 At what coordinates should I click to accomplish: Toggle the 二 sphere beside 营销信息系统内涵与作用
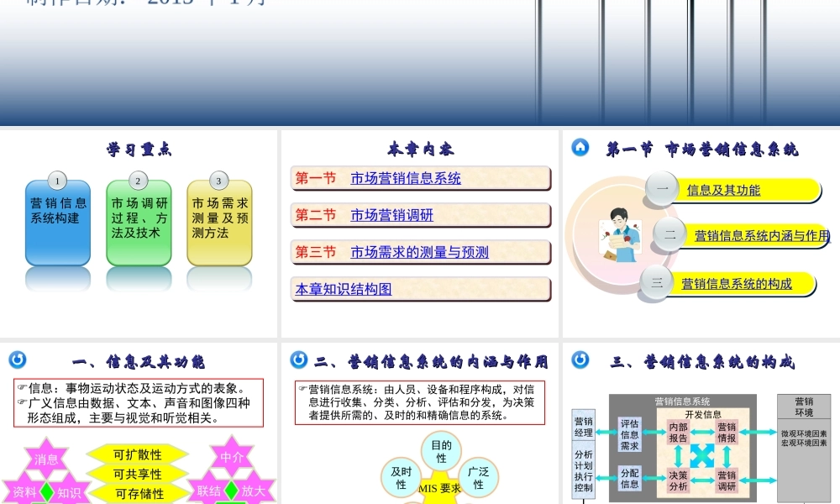coord(669,235)
